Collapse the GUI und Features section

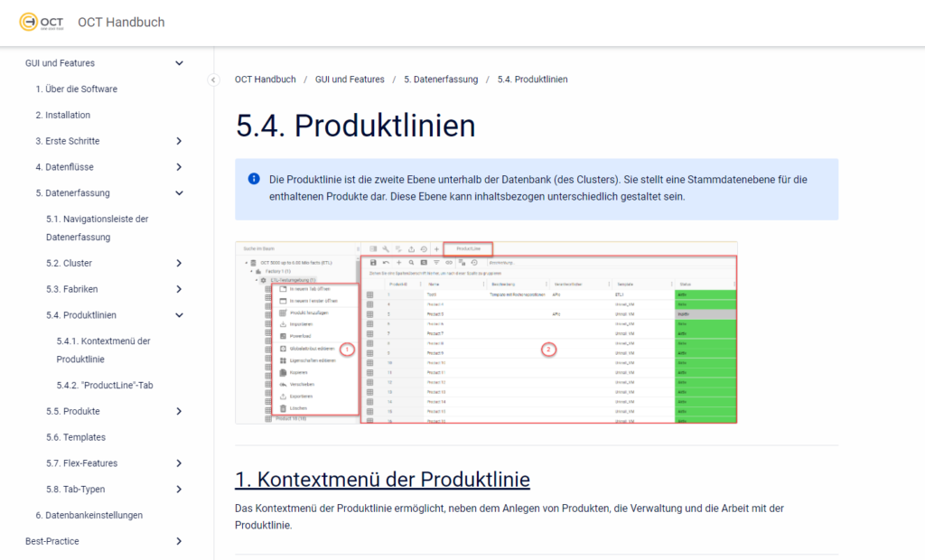(179, 63)
